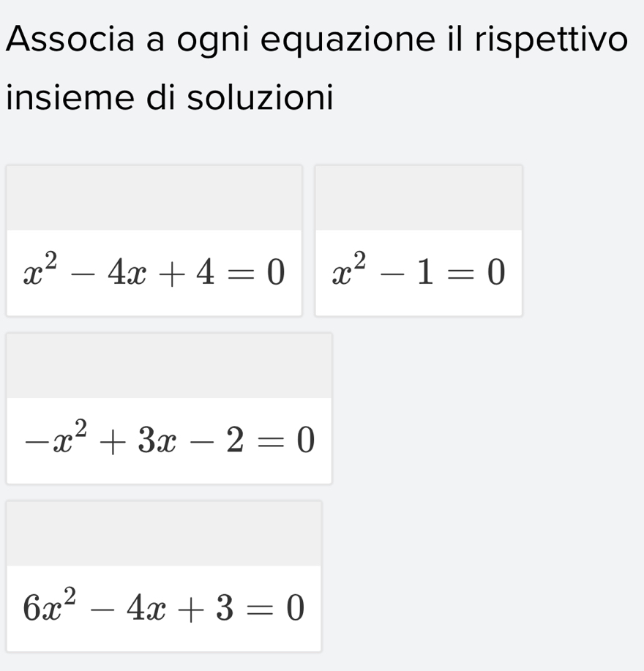Click the '−x²' leading term of the third equation
644x671 pixels.
point(50,440)
